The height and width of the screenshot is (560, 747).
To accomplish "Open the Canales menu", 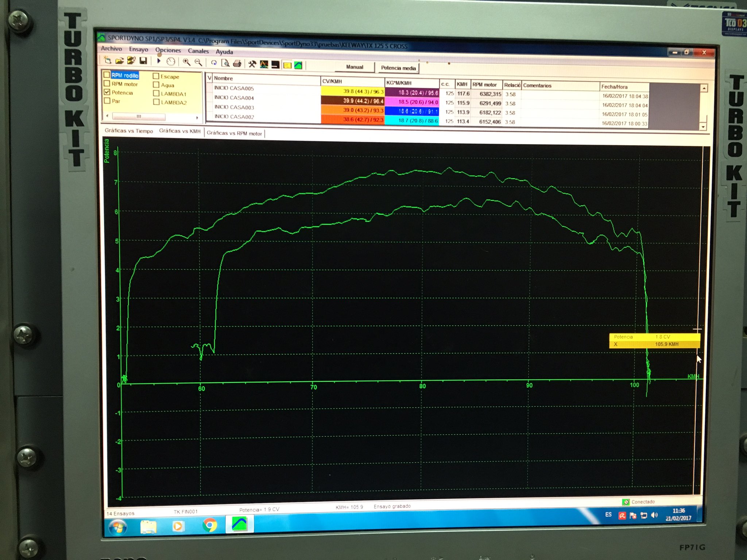I will click(x=198, y=51).
